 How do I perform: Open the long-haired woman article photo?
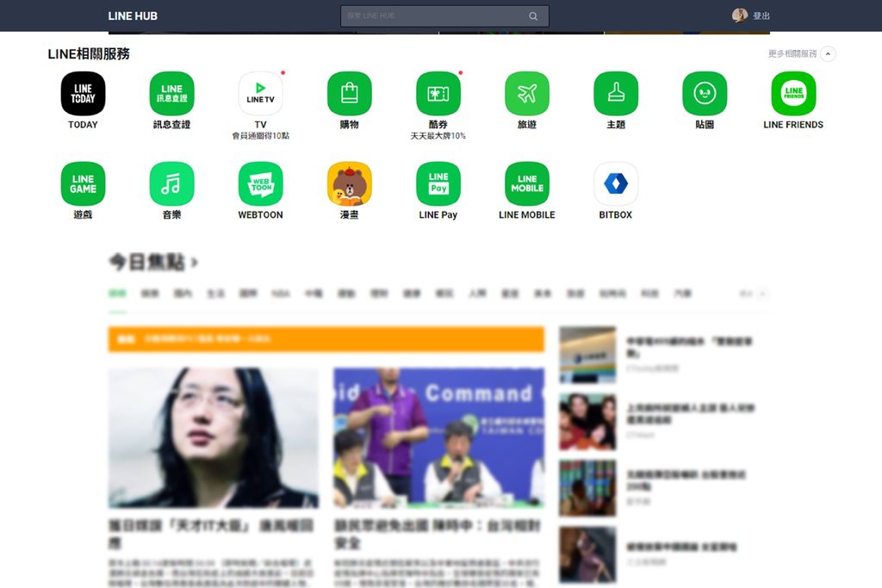pyautogui.click(x=214, y=438)
